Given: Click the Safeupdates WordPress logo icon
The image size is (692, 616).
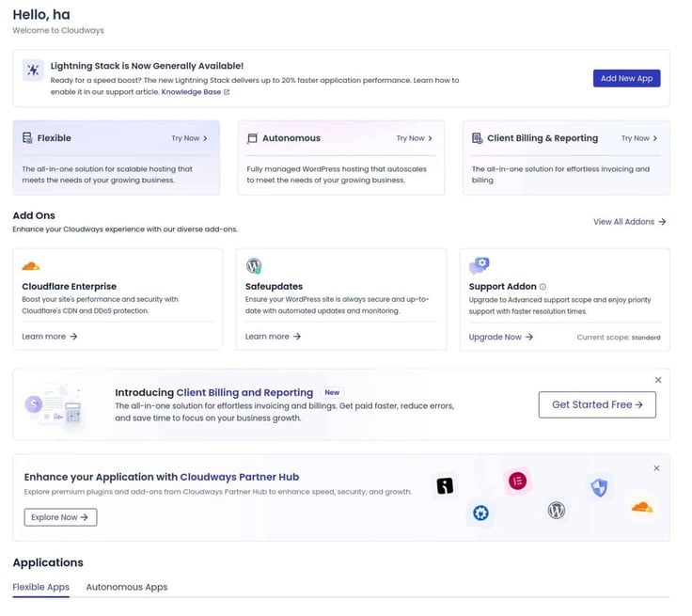Looking at the screenshot, I should coord(254,266).
